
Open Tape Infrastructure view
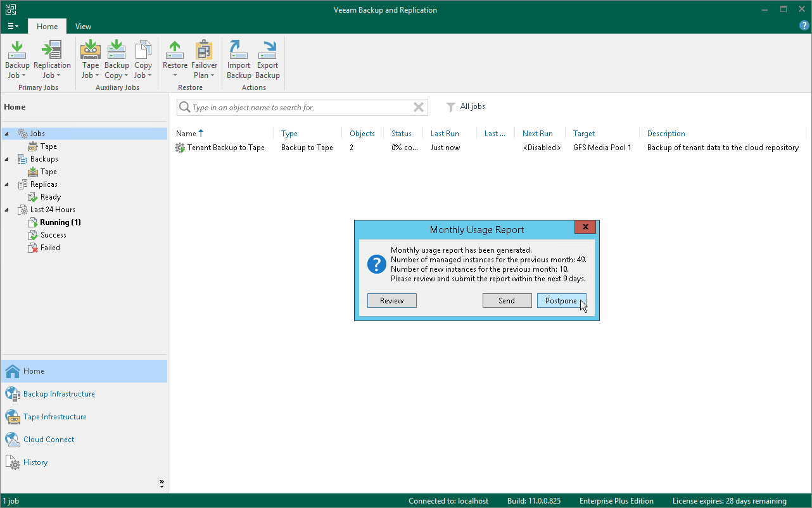(x=55, y=417)
